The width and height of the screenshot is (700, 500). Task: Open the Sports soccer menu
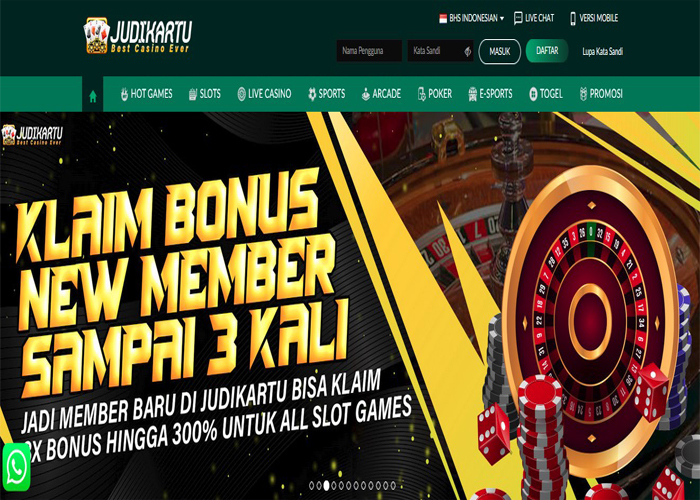coord(326,94)
